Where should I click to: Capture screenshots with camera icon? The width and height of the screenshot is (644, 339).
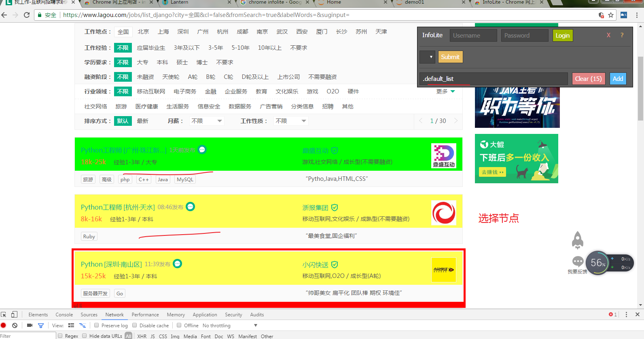[x=30, y=325]
